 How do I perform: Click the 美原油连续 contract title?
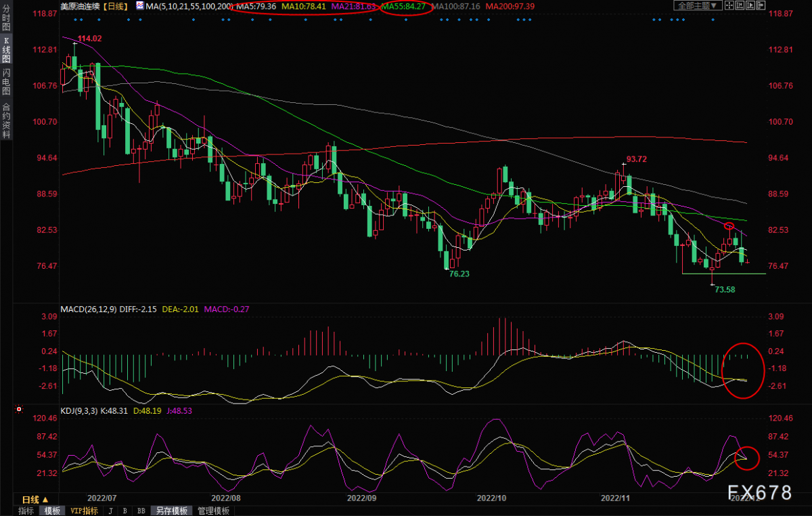coord(78,5)
